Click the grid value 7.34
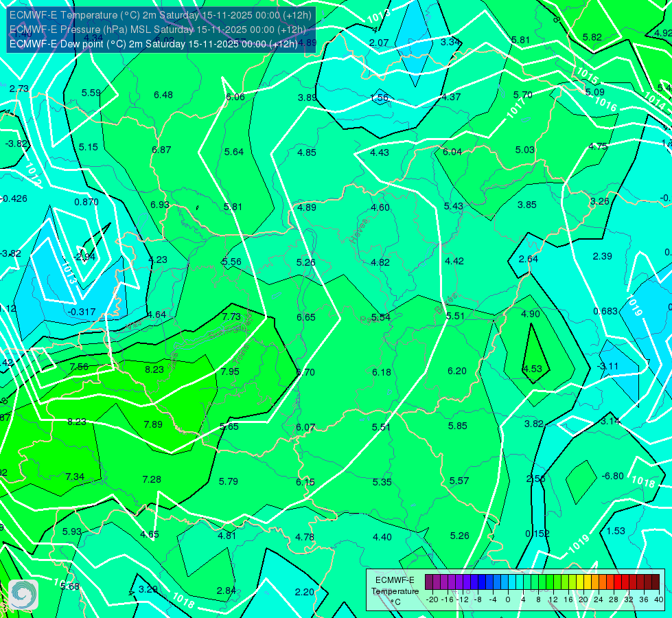 75,477
